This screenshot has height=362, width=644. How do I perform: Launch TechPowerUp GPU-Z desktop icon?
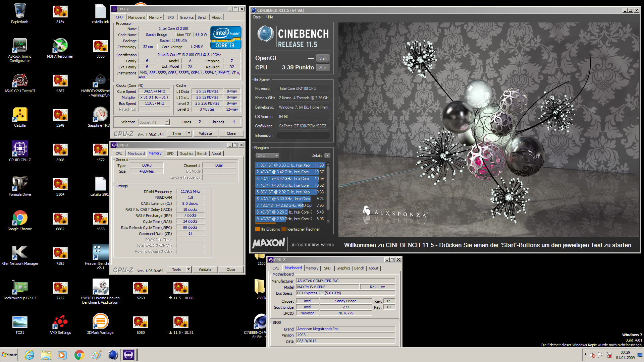click(20, 290)
